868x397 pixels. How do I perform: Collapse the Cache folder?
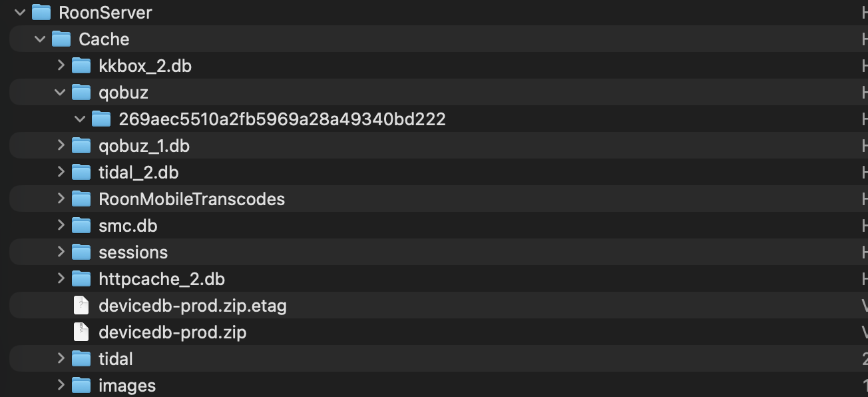coord(40,39)
